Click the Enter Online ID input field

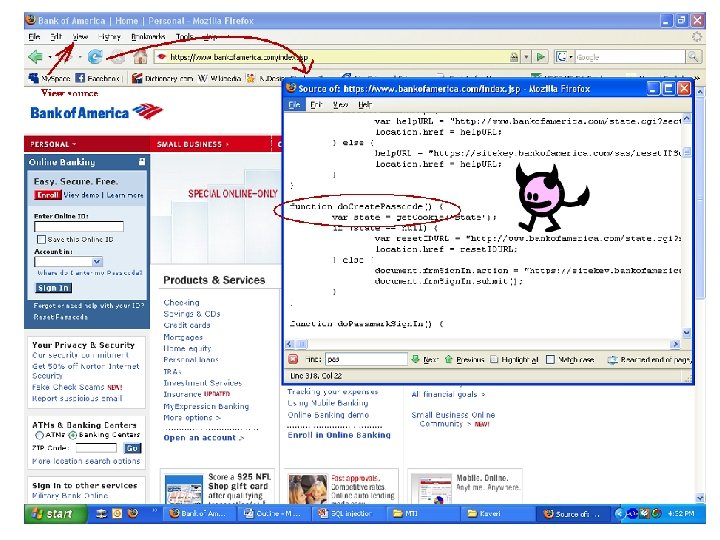pos(79,226)
